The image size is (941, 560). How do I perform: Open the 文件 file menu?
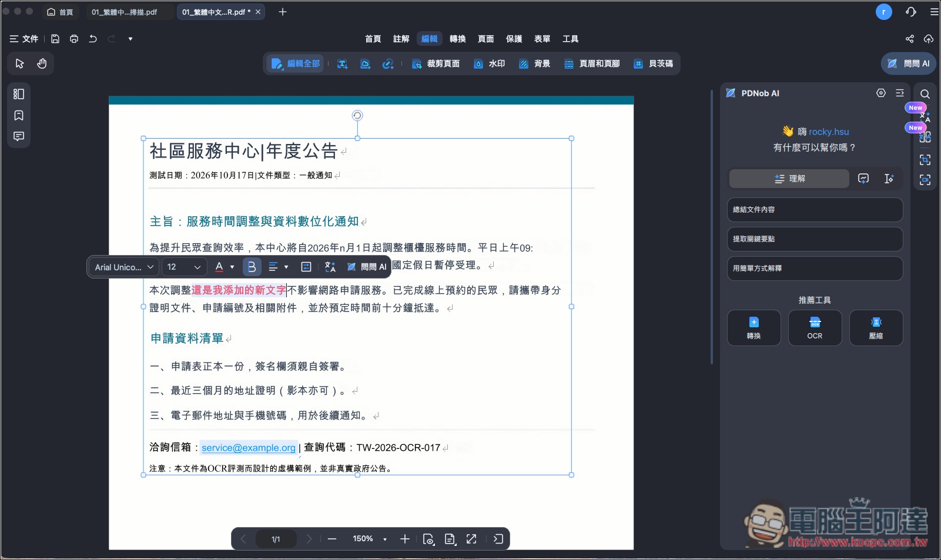(x=24, y=39)
